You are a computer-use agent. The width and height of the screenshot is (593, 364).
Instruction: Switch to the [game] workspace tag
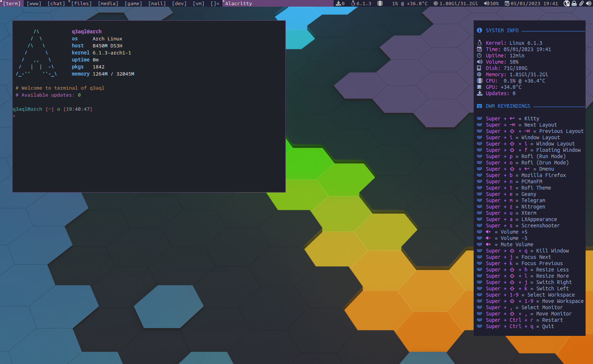133,3
